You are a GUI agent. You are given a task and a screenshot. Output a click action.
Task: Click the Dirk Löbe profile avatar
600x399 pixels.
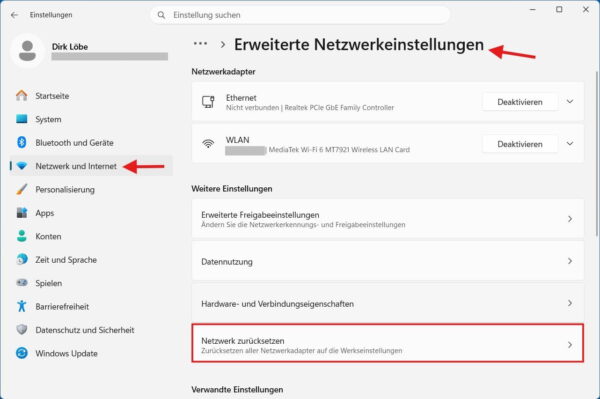tap(27, 51)
